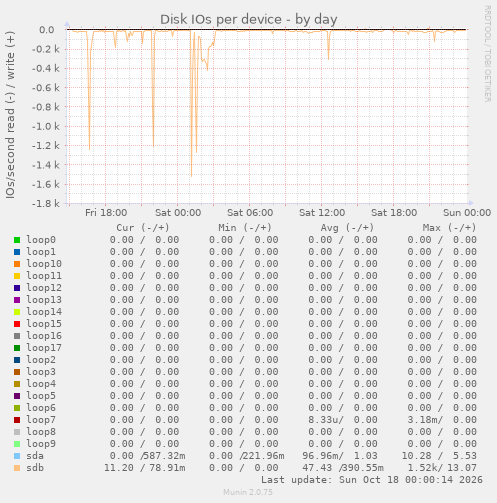Click the sdb average value '47.43 /390.55m'
The height and width of the screenshot is (503, 497).
point(343,468)
